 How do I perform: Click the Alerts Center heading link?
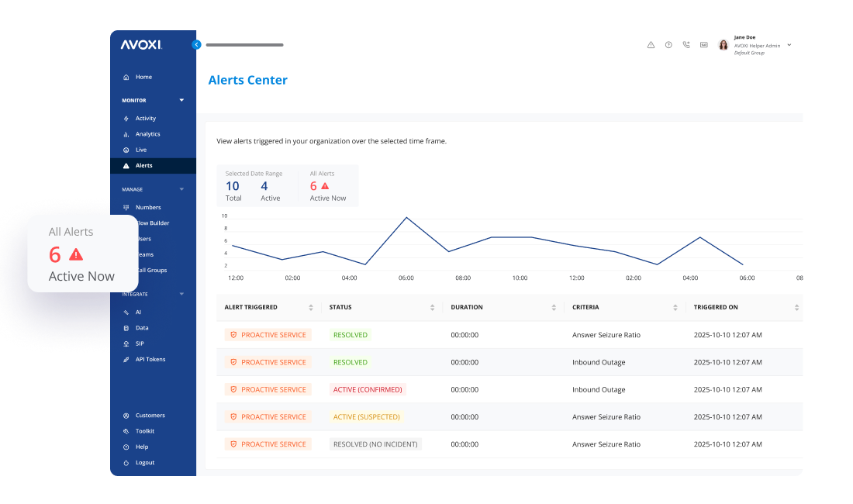[248, 80]
